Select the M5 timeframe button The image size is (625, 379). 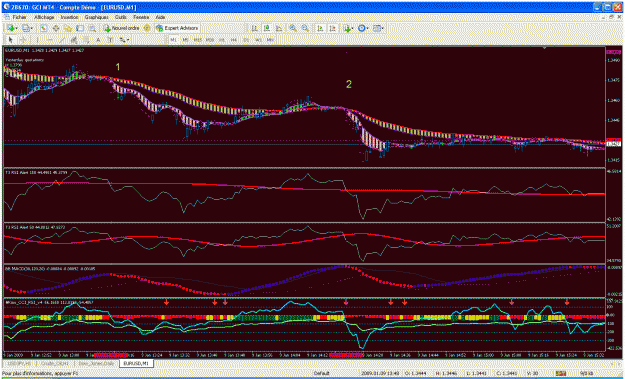pyautogui.click(x=185, y=40)
